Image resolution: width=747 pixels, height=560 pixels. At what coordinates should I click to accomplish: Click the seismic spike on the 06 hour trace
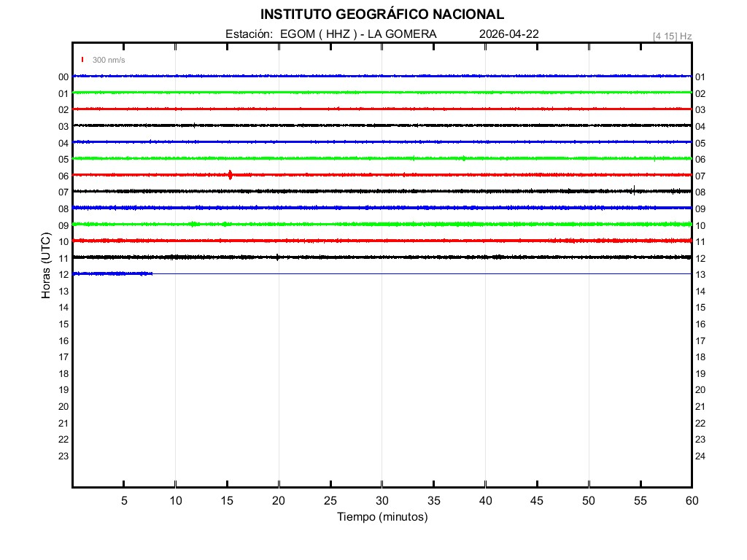coord(231,174)
